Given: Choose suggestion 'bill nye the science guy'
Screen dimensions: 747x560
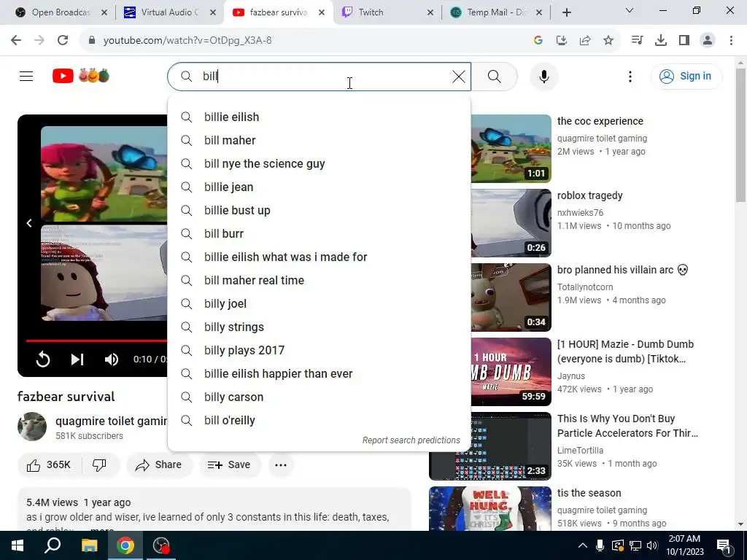Looking at the screenshot, I should click(x=320, y=164).
